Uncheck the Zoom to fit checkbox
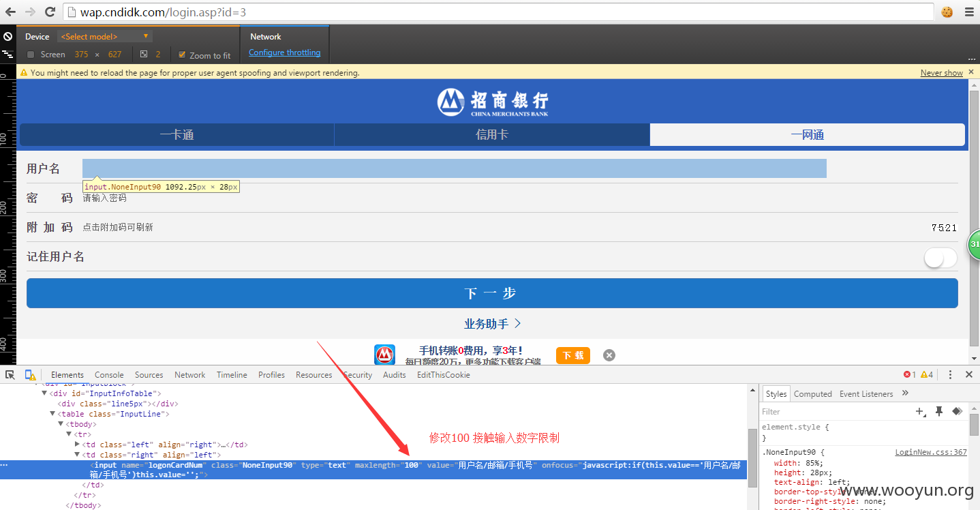 (x=182, y=55)
